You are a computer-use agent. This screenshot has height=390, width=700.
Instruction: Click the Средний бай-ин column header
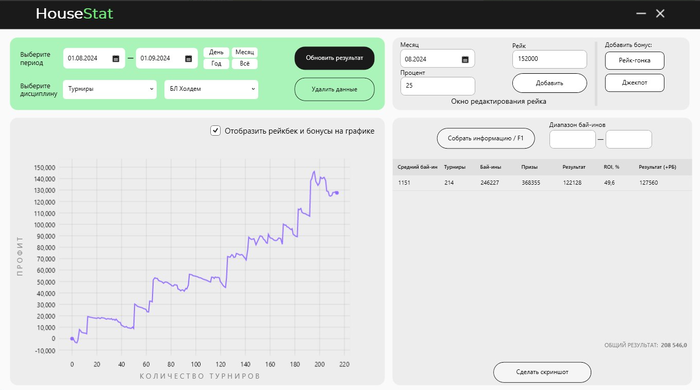pos(417,167)
